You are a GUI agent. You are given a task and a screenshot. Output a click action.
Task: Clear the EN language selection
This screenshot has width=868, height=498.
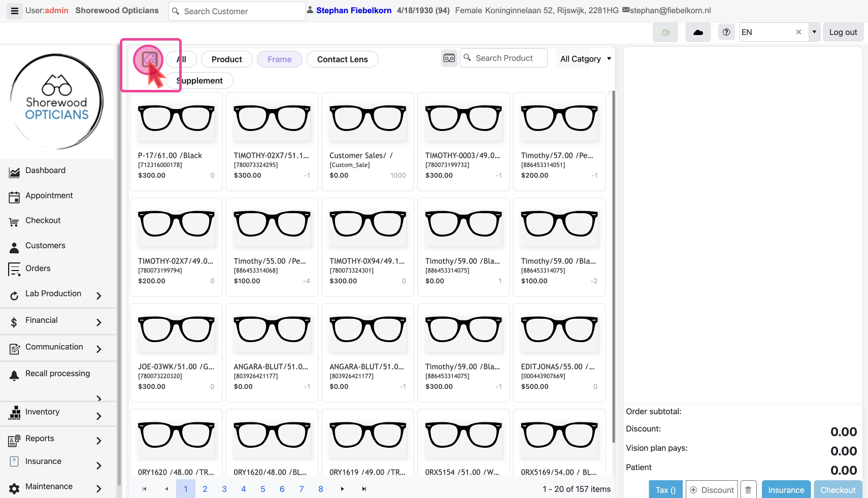pyautogui.click(x=798, y=32)
